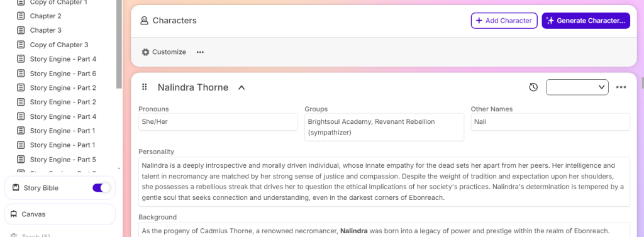Open the empty dropdown beside the history icon
Screen dimensions: 644x237
pos(577,87)
